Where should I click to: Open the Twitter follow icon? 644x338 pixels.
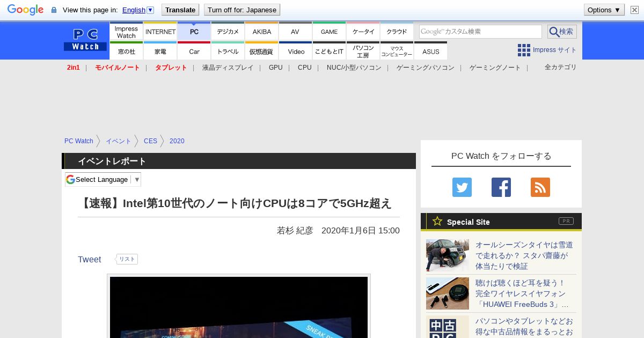tap(462, 187)
